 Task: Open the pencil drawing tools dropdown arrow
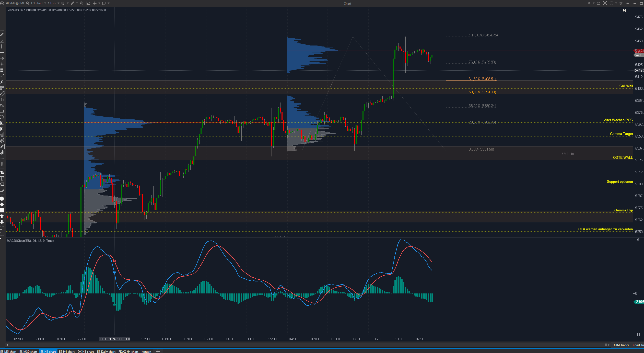[77, 3]
